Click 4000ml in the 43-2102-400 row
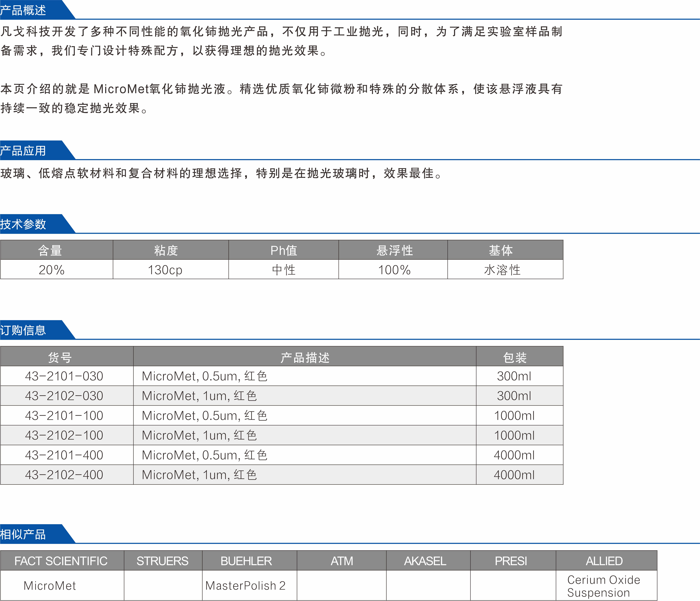The height and width of the screenshot is (601, 700). tap(514, 475)
